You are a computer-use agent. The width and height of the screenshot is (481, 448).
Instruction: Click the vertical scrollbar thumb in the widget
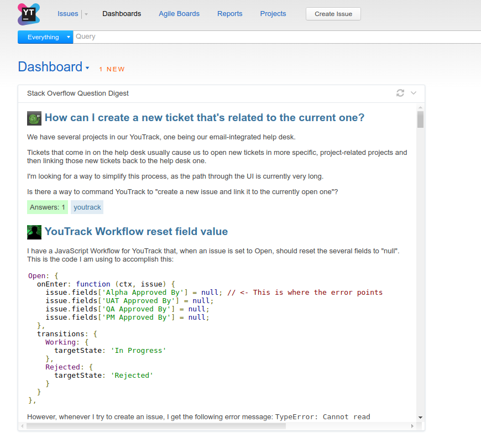point(420,119)
